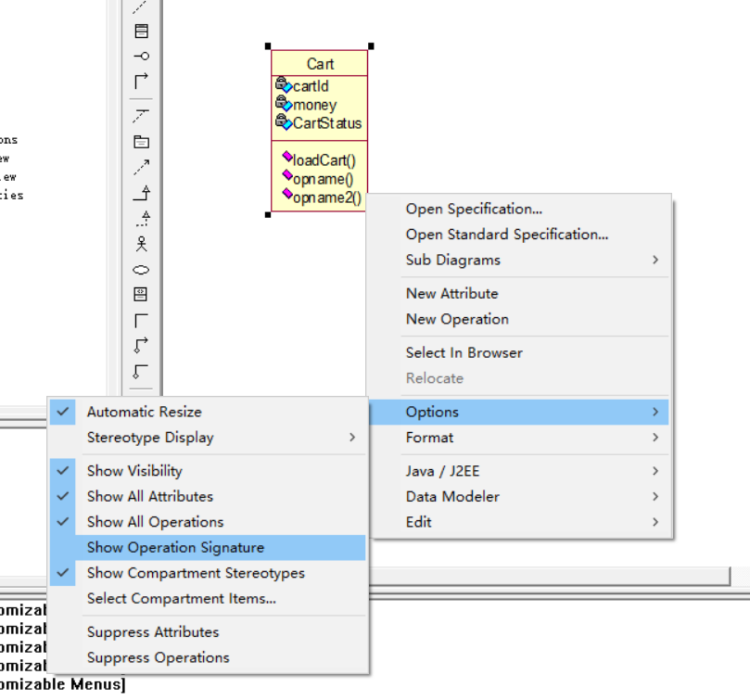Choose New Operation from the context menu
Screen dimensions: 750x700
[x=451, y=319]
